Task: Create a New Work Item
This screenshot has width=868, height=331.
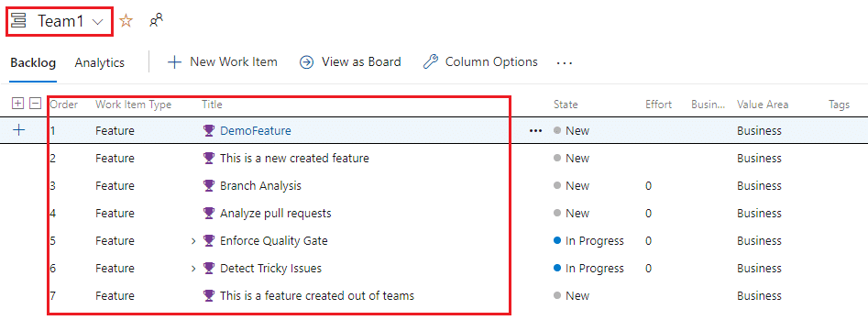Action: click(223, 62)
